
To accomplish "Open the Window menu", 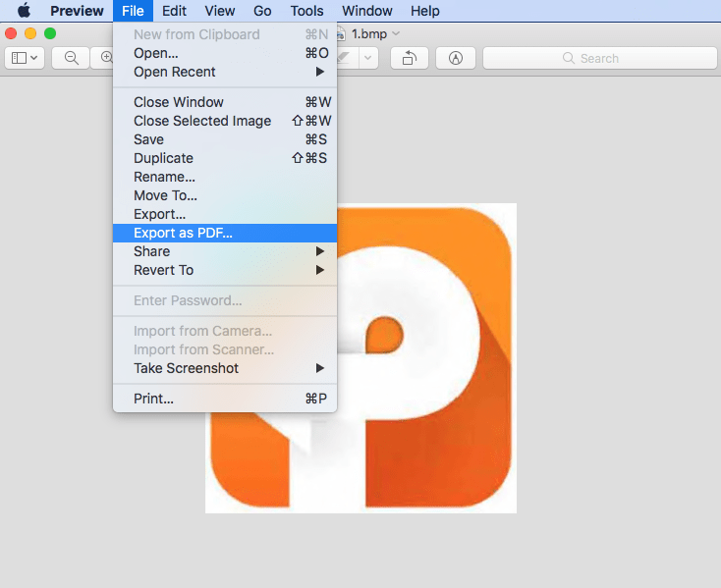I will 367,11.
